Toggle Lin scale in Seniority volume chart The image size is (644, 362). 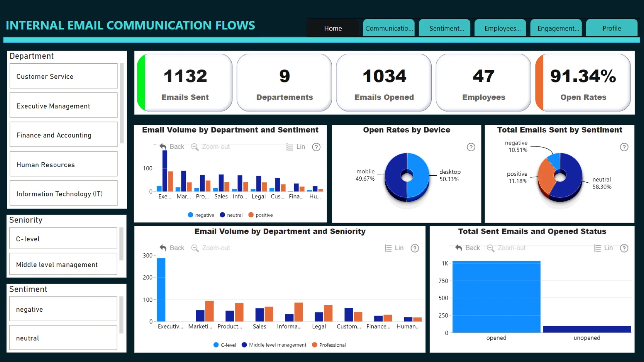coord(394,248)
